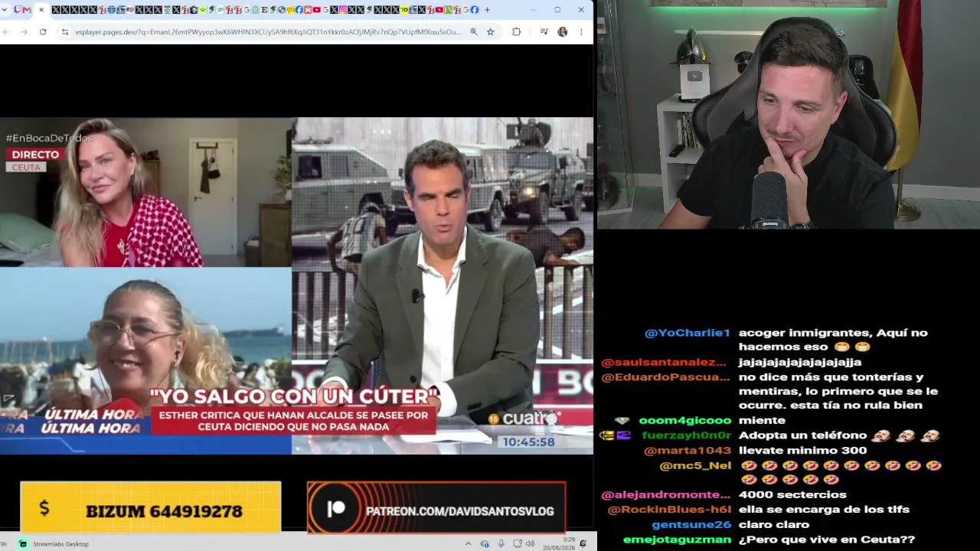Select chat user @YoCharlie1
980x551 pixels.
688,333
